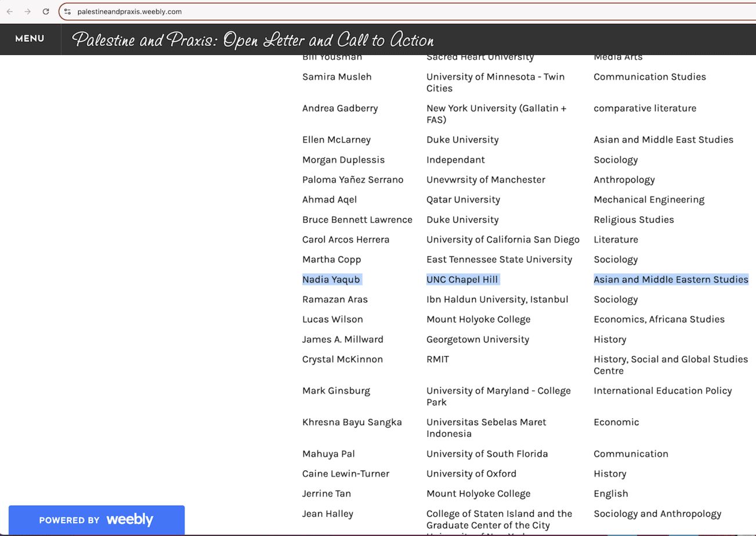Viewport: 756px width, 536px height.
Task: Open the MENU navigation button
Action: click(x=30, y=39)
